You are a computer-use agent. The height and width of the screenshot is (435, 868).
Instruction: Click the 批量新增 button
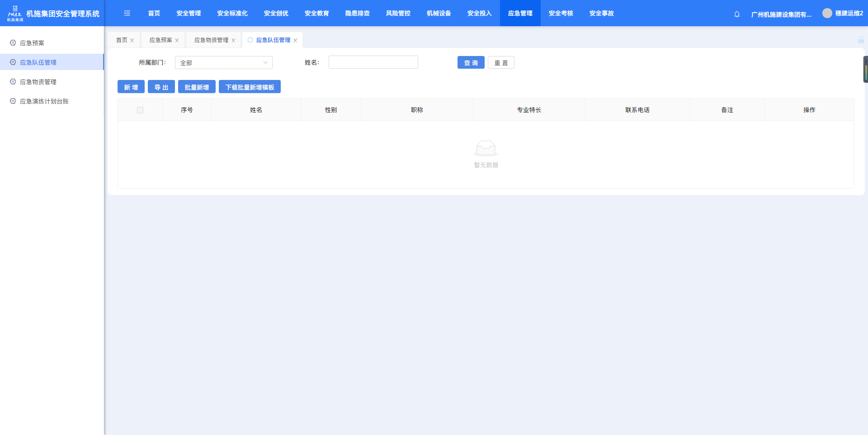coord(197,87)
